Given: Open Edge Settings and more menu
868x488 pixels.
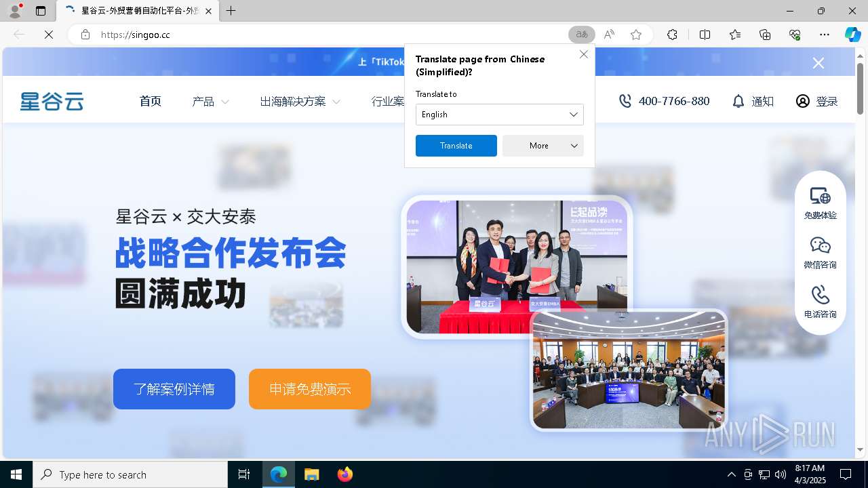Looking at the screenshot, I should pos(825,35).
